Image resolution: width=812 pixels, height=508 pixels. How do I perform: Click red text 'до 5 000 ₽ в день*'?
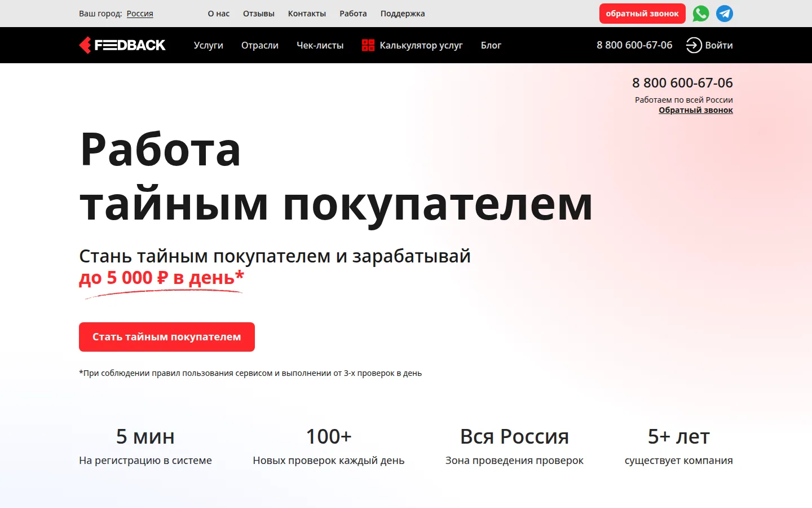coord(161,278)
